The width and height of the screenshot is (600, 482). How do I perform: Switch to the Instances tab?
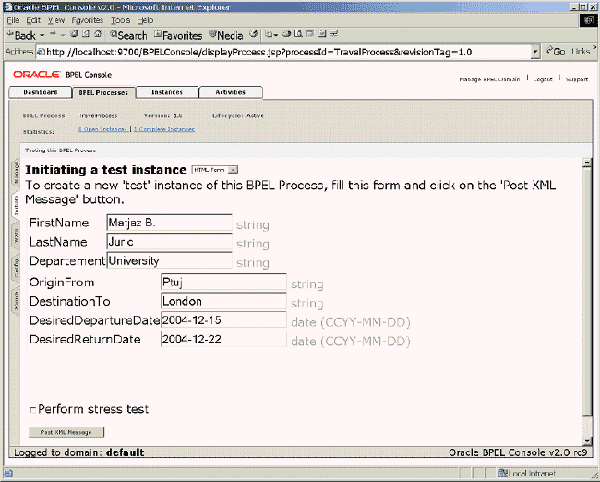coord(167,92)
